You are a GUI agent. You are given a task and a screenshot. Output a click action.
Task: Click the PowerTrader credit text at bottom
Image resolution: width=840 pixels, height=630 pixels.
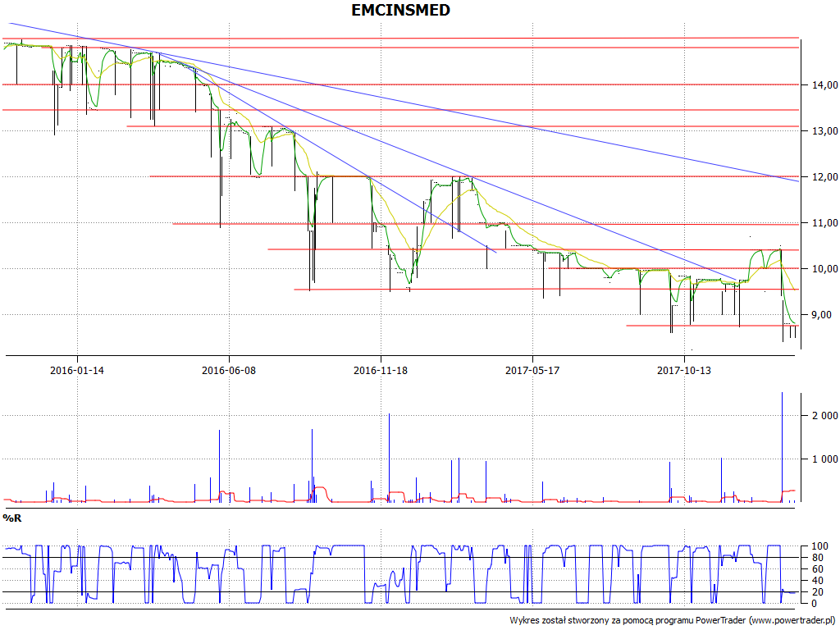(673, 620)
